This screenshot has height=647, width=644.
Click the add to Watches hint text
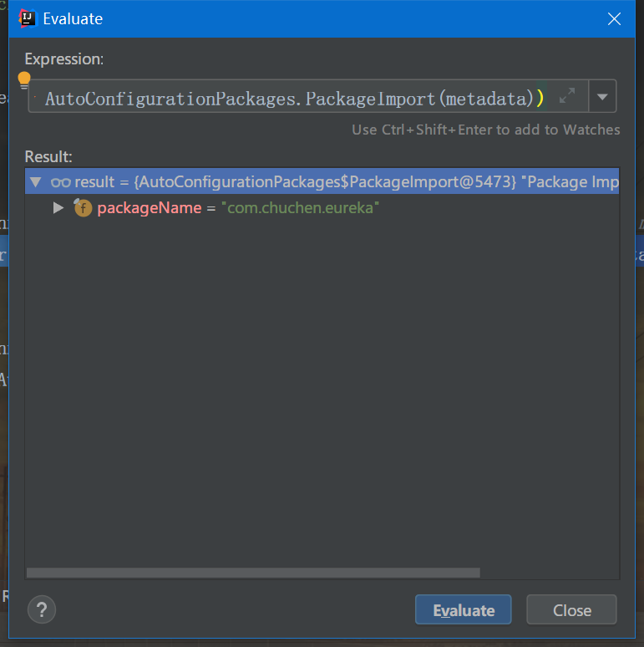click(x=485, y=130)
